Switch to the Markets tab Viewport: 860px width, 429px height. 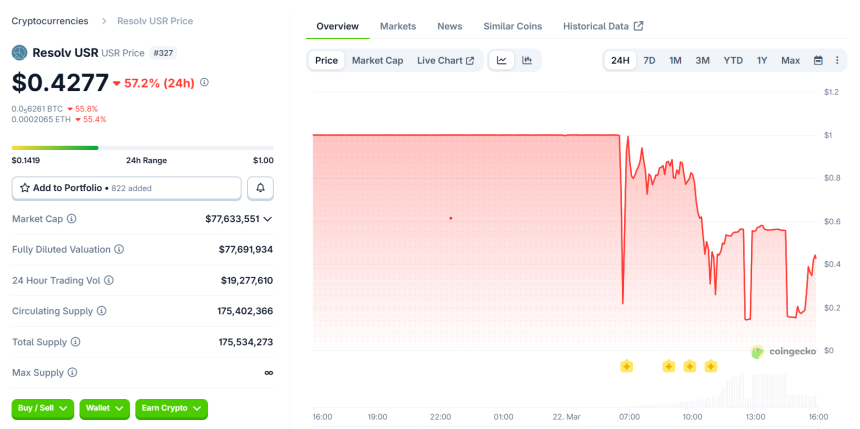click(398, 26)
